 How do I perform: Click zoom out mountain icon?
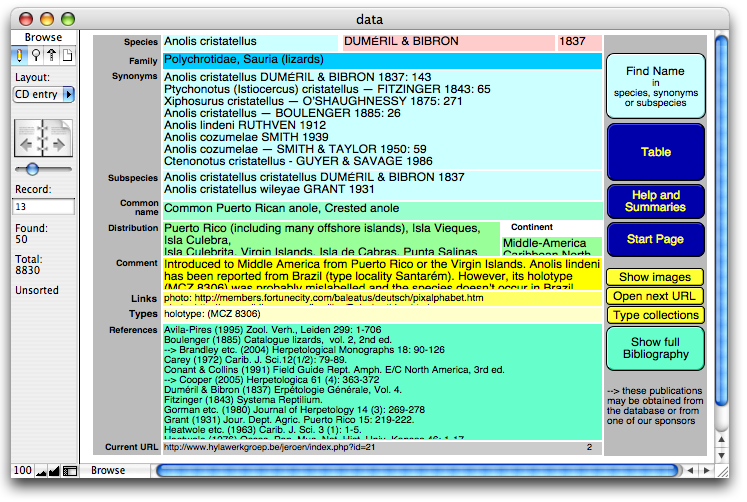pyautogui.click(x=41, y=471)
